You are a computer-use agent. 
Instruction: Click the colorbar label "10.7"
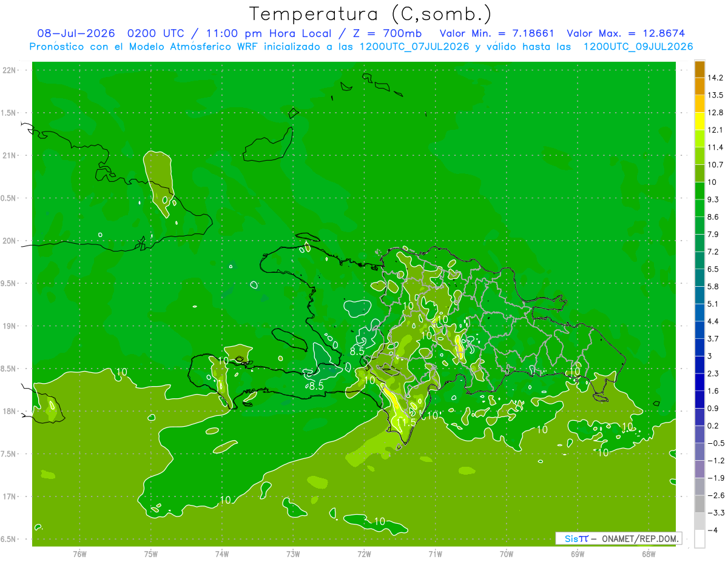[716, 164]
